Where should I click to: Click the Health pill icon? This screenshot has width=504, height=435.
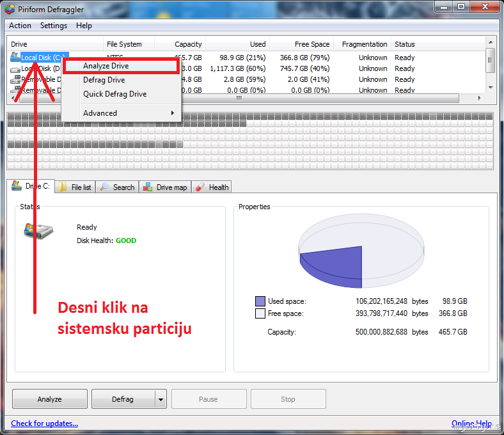(200, 187)
